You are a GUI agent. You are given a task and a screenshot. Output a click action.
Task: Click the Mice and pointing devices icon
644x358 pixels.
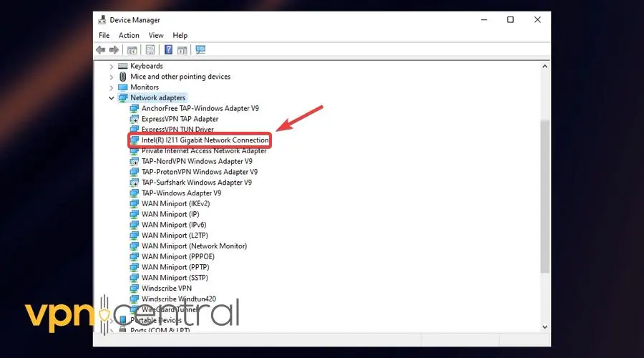(x=123, y=77)
